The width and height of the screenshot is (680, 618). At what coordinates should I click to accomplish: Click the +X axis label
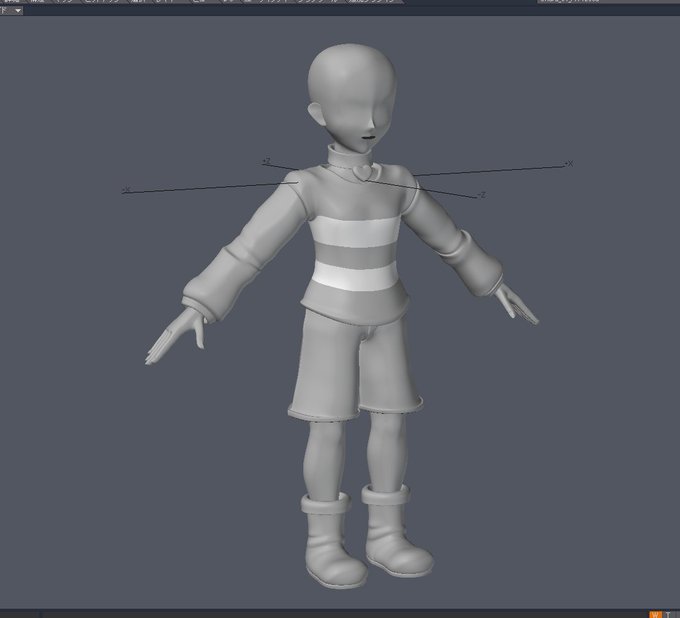click(569, 163)
